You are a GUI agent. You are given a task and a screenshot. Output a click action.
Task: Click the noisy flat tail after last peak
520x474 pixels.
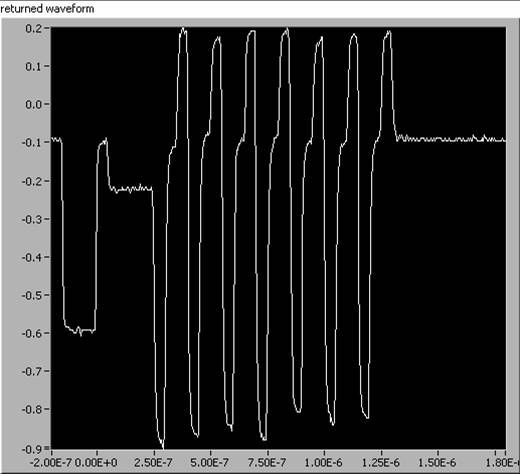451,139
